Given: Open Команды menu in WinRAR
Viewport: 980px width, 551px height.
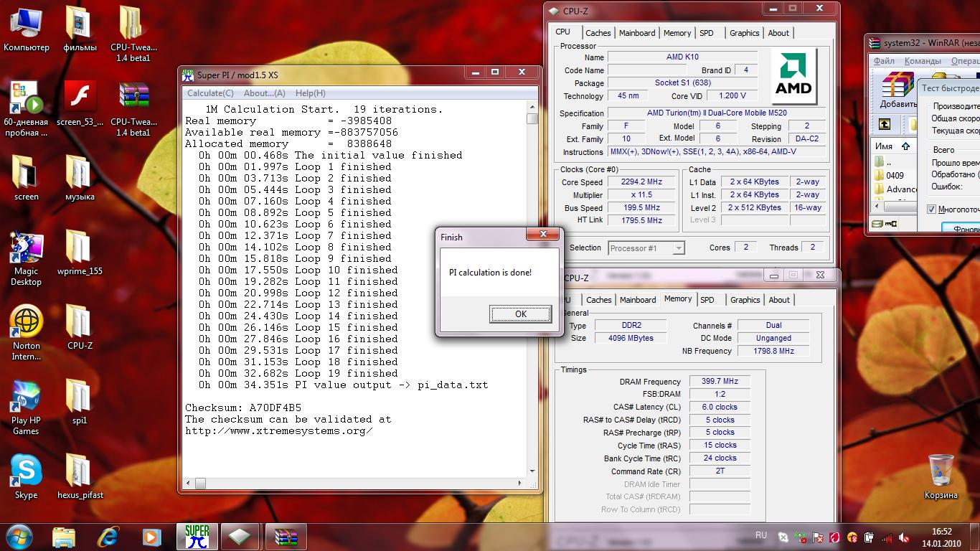Looking at the screenshot, I should pyautogui.click(x=923, y=61).
